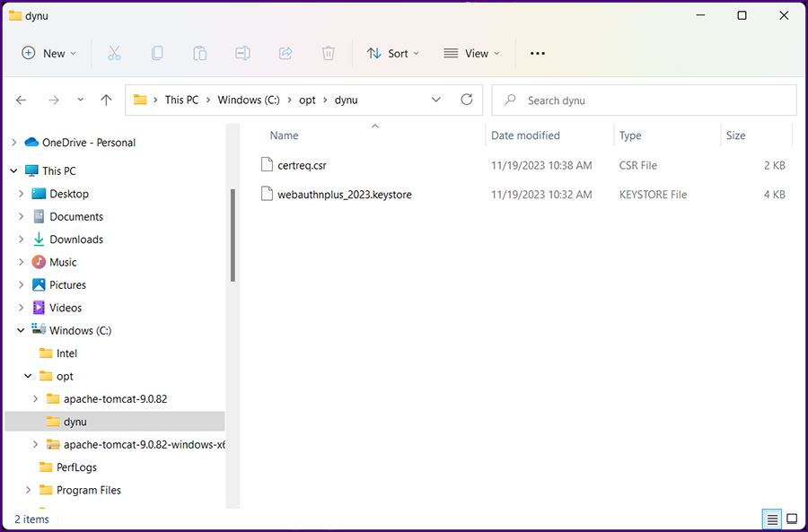Click the Rename icon in toolbar
808x532 pixels.
[x=242, y=54]
